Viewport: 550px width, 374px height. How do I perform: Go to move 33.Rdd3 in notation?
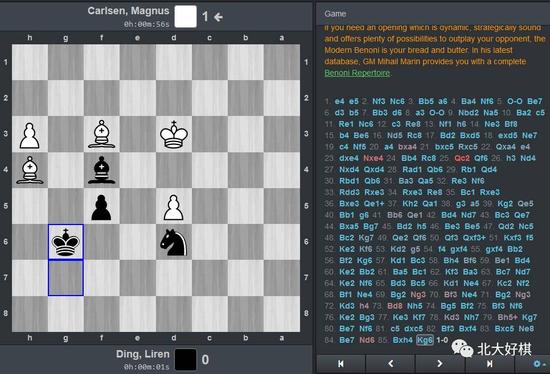[x=349, y=192]
